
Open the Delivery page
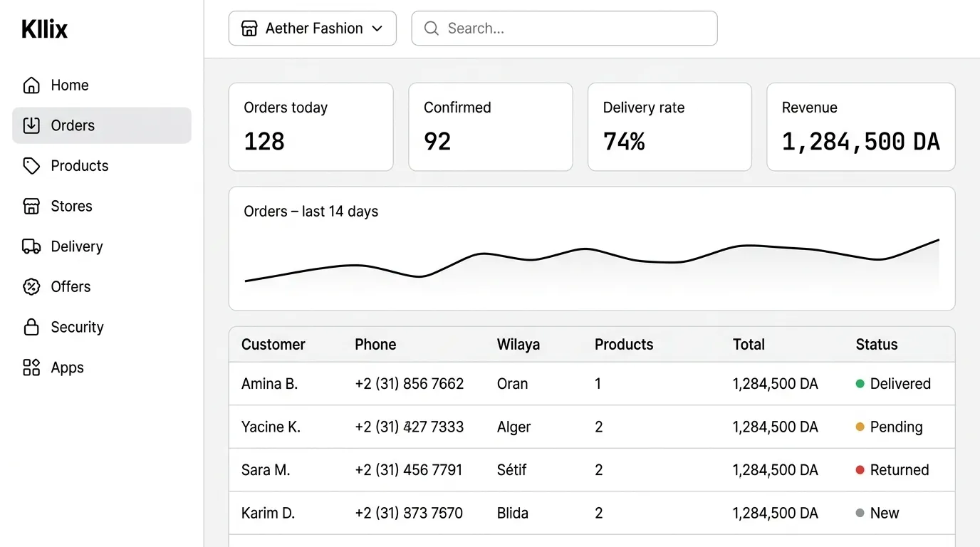click(x=102, y=246)
